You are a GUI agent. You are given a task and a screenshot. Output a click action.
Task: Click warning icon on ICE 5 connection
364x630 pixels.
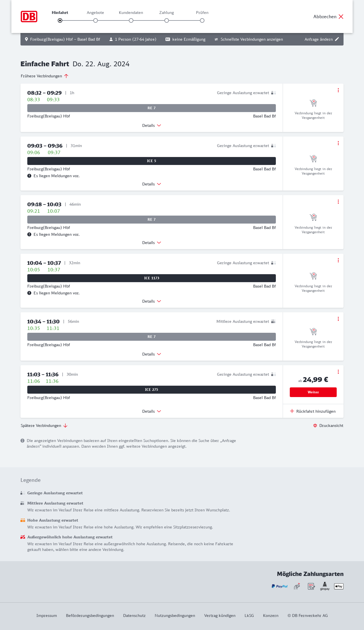click(x=29, y=176)
